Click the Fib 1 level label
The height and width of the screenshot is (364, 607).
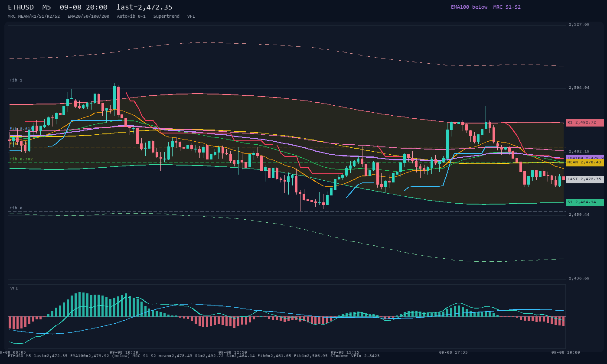(x=16, y=81)
